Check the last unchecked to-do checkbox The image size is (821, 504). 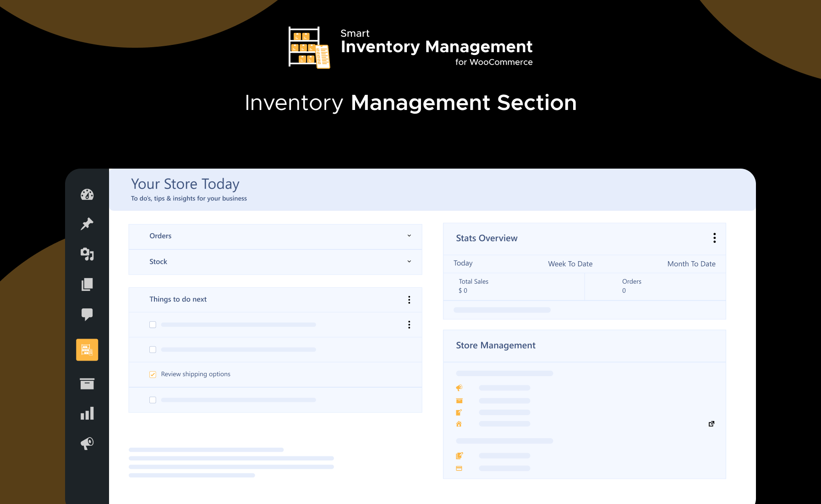(153, 400)
